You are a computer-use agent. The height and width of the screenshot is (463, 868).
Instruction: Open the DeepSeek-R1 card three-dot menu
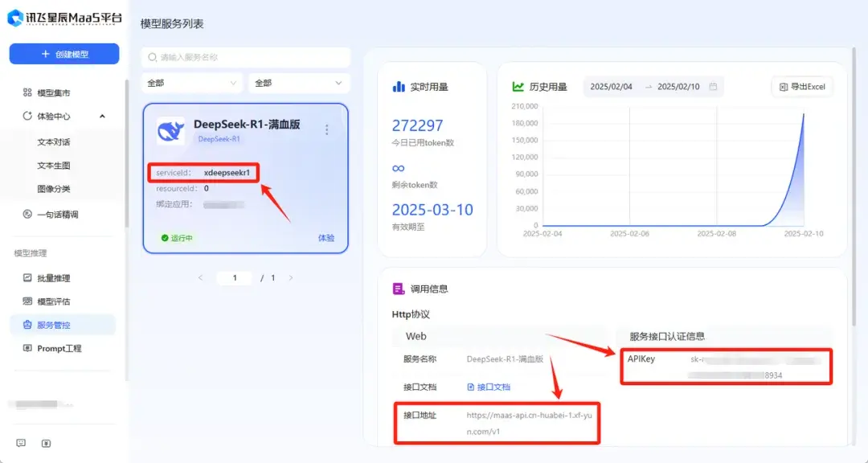tap(326, 129)
